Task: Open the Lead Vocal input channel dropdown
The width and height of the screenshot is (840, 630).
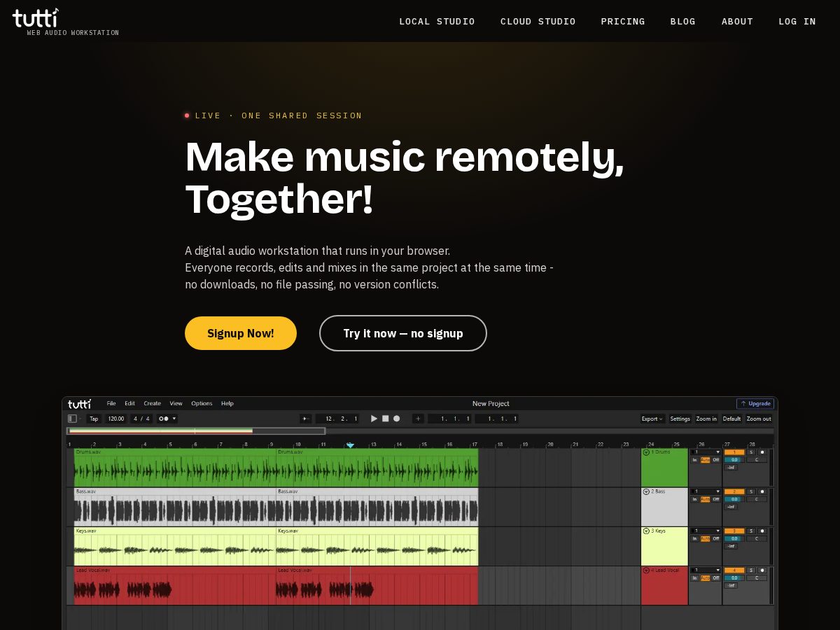Action: [x=706, y=570]
